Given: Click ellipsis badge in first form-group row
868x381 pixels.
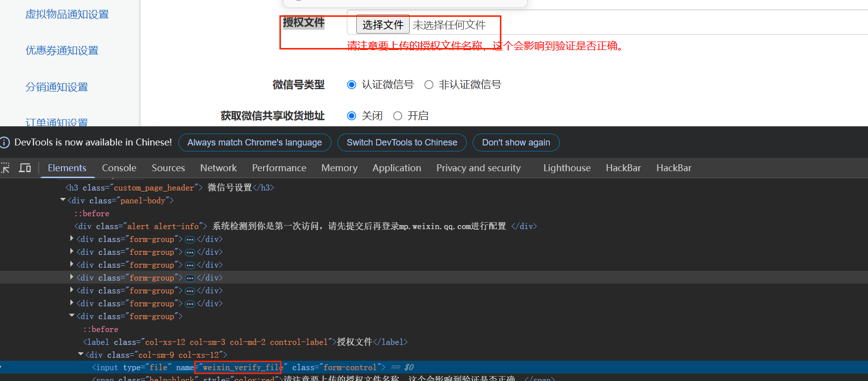Looking at the screenshot, I should [x=190, y=239].
